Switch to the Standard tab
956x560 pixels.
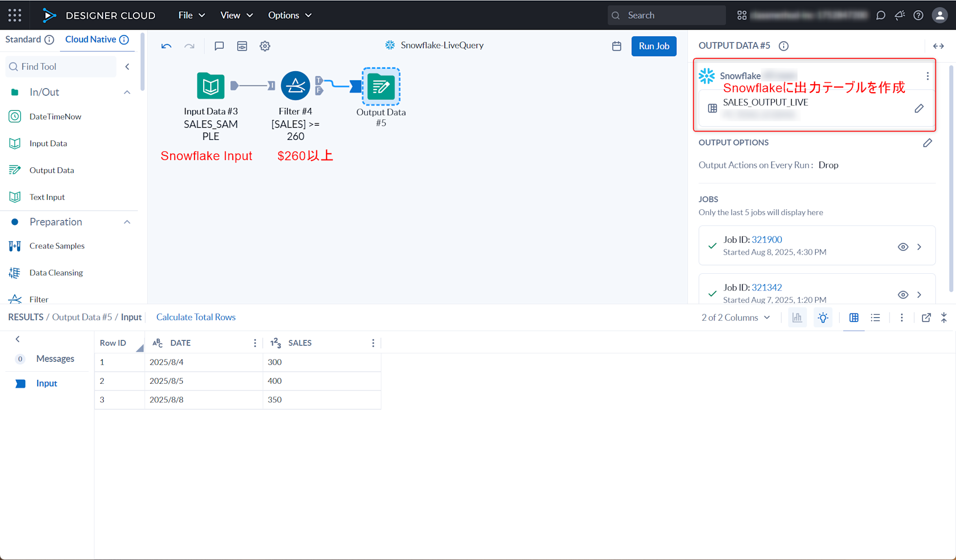point(23,40)
